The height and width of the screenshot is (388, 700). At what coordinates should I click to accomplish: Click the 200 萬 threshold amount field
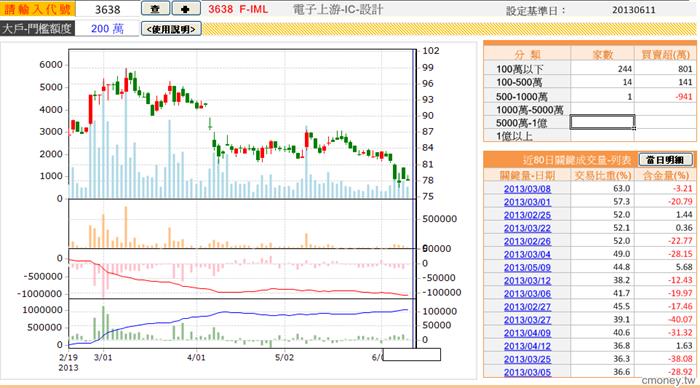(107, 29)
